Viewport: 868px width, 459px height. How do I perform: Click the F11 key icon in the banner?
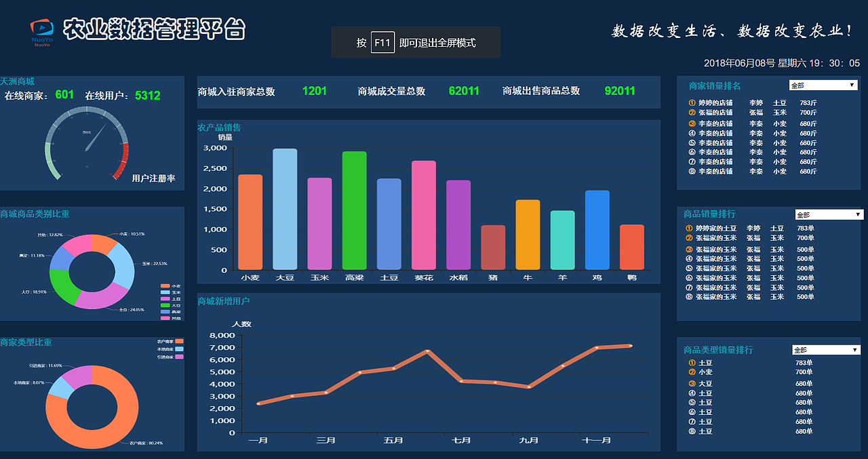[382, 42]
